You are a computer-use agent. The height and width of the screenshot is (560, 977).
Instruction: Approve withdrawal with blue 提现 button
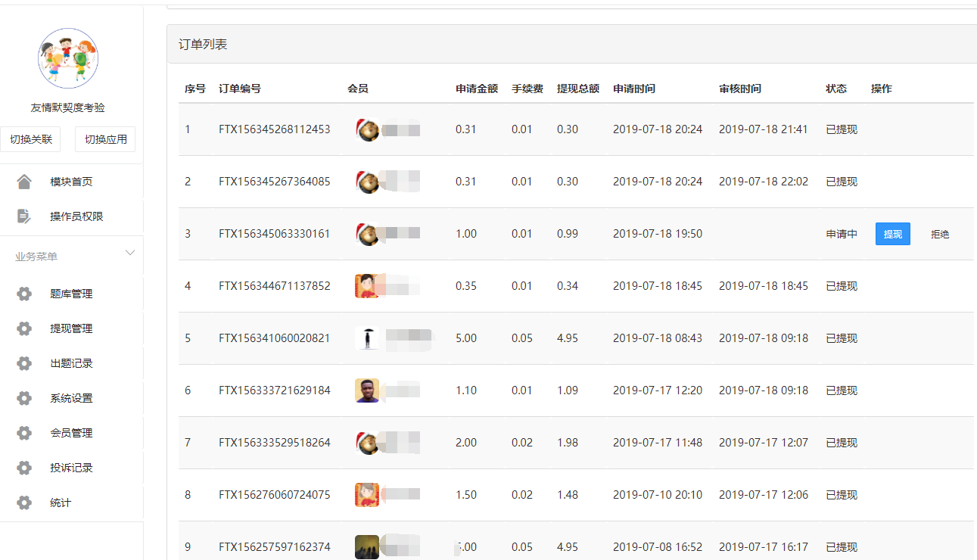click(x=893, y=234)
